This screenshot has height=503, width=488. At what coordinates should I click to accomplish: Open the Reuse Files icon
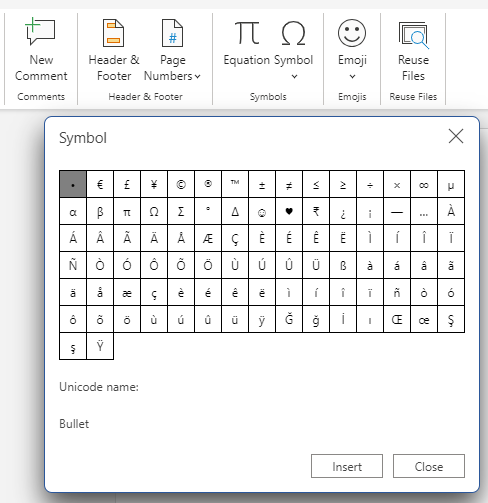tap(413, 35)
